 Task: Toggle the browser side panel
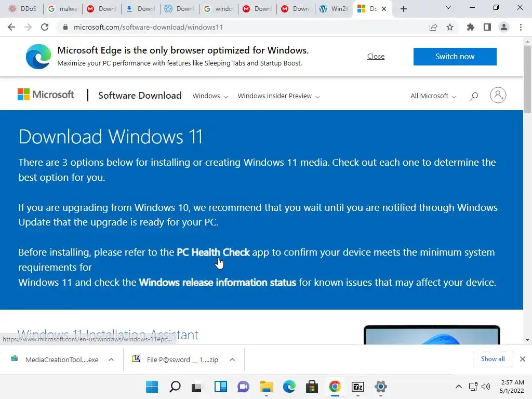(x=487, y=27)
